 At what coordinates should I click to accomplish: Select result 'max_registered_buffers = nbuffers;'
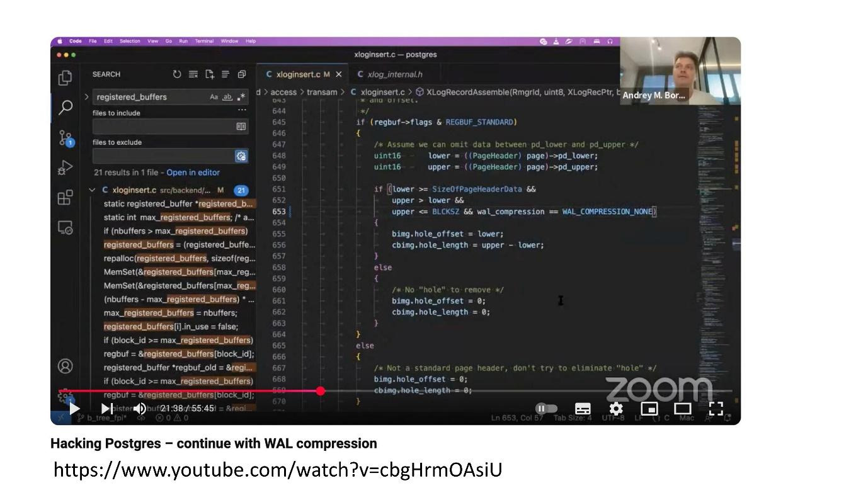(171, 313)
